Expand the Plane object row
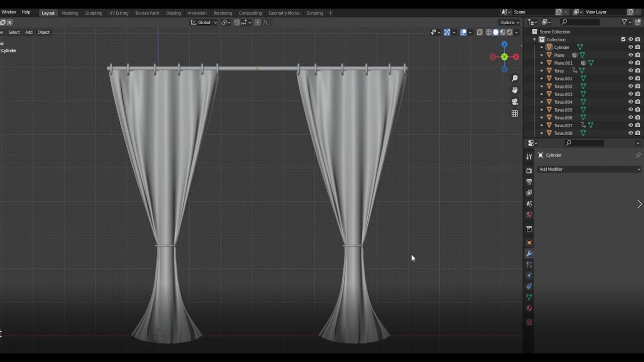 pos(542,55)
